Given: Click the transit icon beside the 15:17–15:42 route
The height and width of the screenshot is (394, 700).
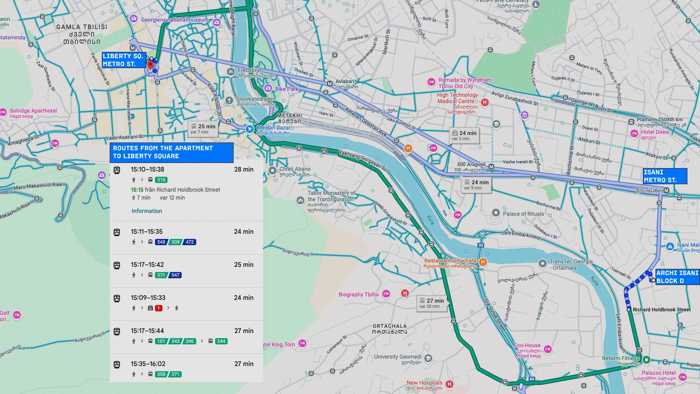Looking at the screenshot, I should point(117,265).
